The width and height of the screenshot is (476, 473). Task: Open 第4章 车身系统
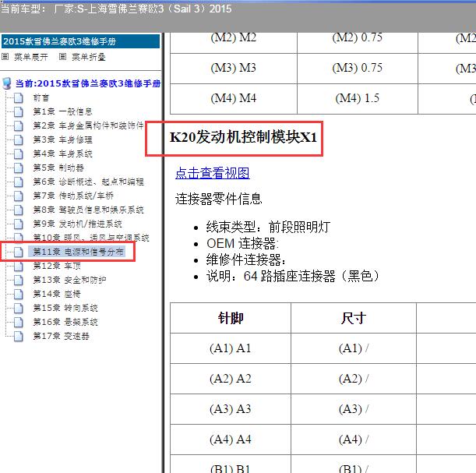62,154
